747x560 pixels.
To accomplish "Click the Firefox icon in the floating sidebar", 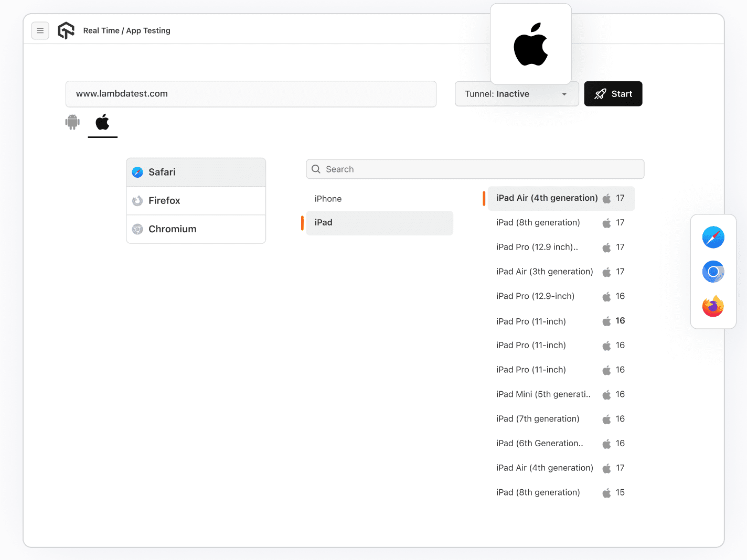I will (713, 306).
